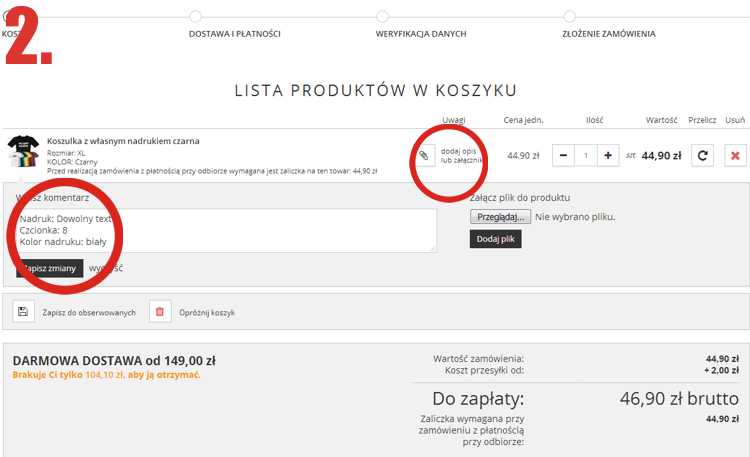Click the Przeglądaj file browse button
Screen dimensions: 750x457
click(500, 217)
